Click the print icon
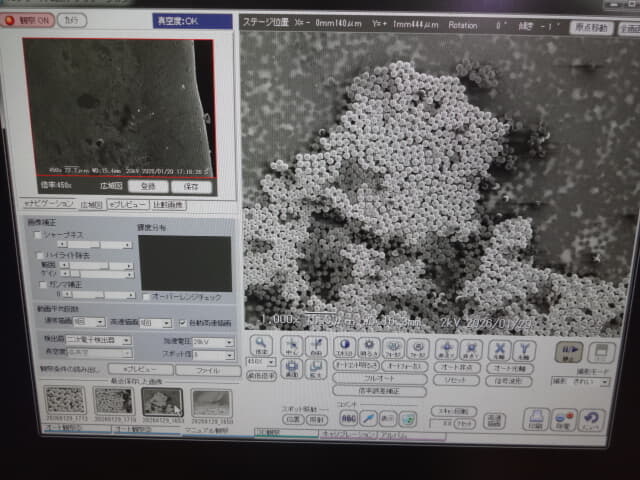The width and height of the screenshot is (640, 480). coord(537,419)
